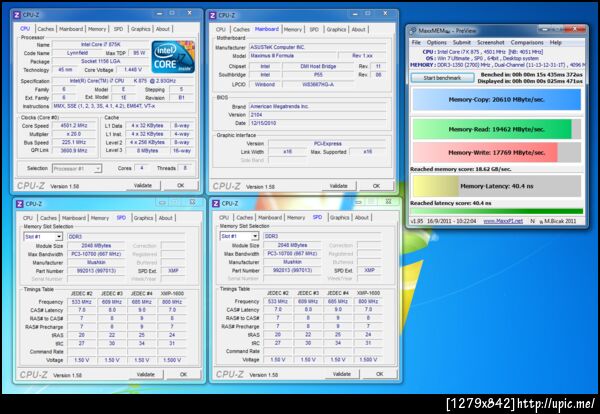Click the Code Name field Lynnfield
Image resolution: width=600 pixels, height=414 pixels.
pos(77,53)
